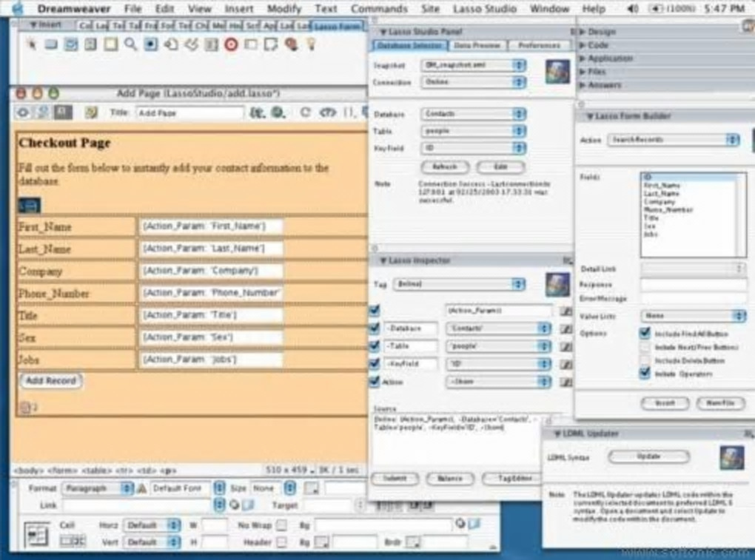The height and width of the screenshot is (560, 755).
Task: Toggle the Action_Params checkbox in Lasso Inspector
Action: (x=375, y=311)
